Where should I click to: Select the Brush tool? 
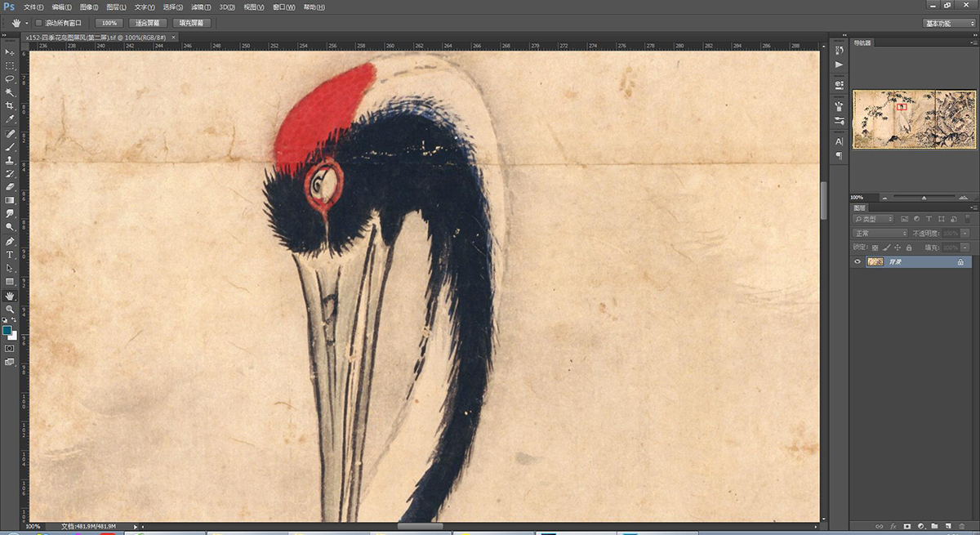(x=10, y=147)
